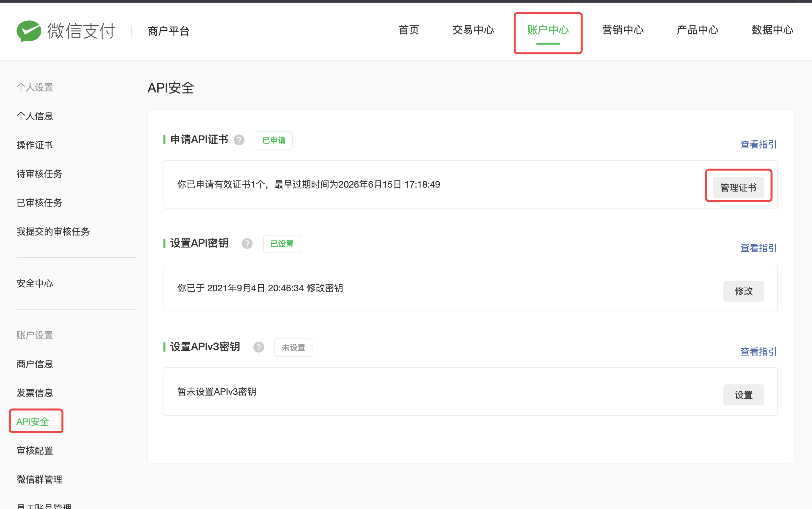Open 查看指引 link for APIv3 key
Viewport: 812px width, 509px height.
pos(758,352)
